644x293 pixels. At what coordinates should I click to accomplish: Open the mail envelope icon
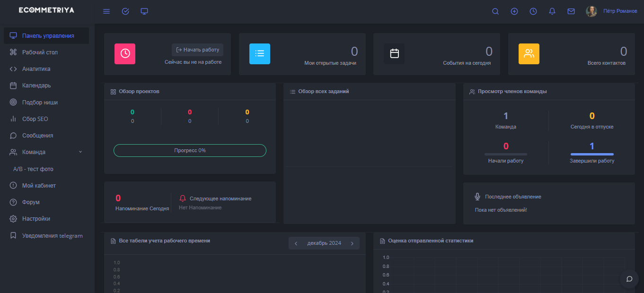point(571,11)
